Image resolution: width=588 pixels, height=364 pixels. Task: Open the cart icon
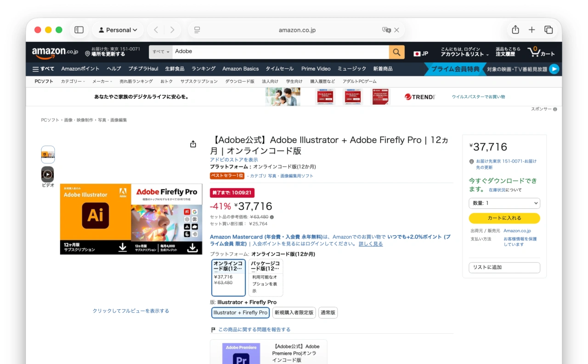[x=541, y=51]
